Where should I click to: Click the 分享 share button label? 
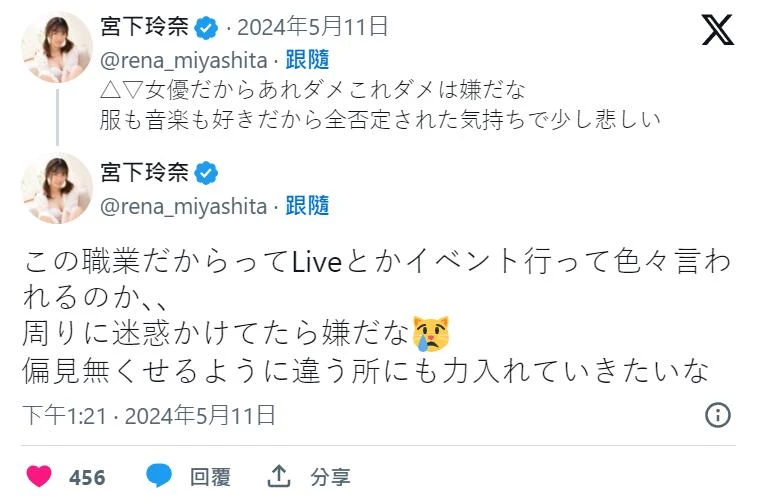tap(330, 476)
